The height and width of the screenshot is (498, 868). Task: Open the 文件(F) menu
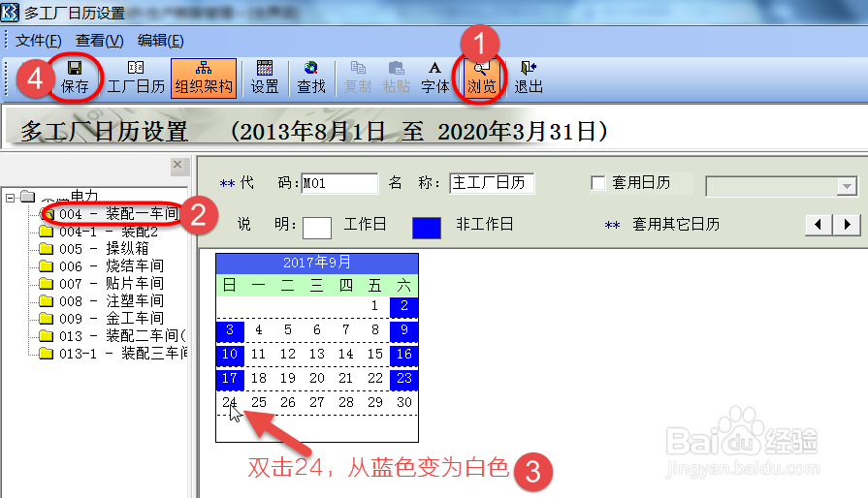coord(38,41)
